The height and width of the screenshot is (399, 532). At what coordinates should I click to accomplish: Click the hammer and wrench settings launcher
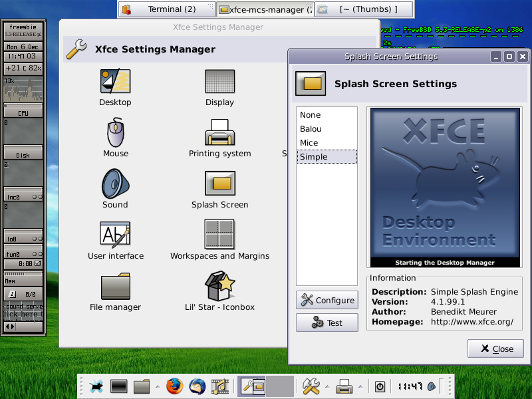coord(311,386)
